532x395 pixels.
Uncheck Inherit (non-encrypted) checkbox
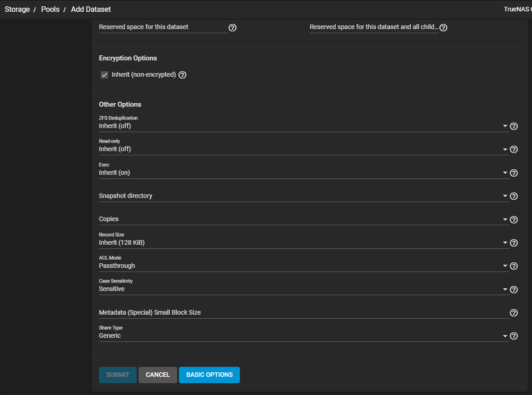(104, 75)
